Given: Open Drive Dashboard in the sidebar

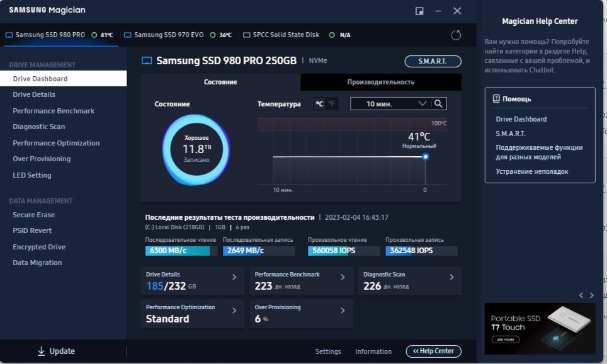Looking at the screenshot, I should tap(63, 79).
